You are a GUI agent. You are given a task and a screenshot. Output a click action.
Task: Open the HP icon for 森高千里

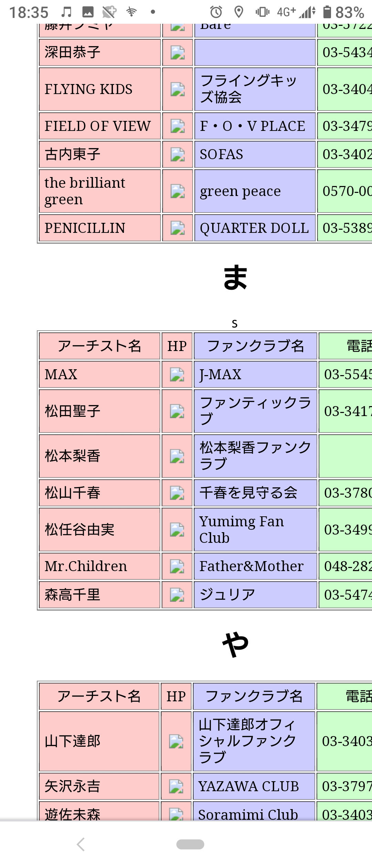point(177,595)
